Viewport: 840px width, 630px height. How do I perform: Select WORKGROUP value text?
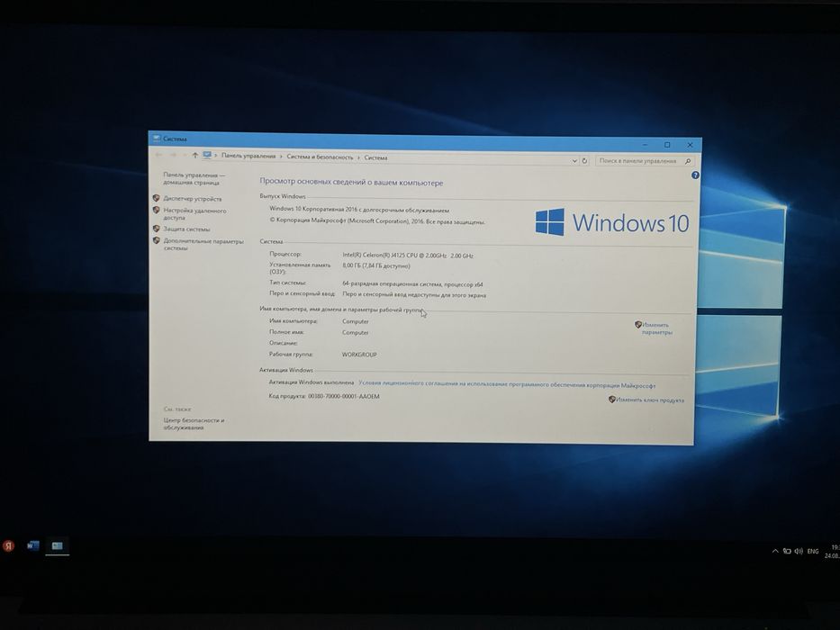coord(359,355)
